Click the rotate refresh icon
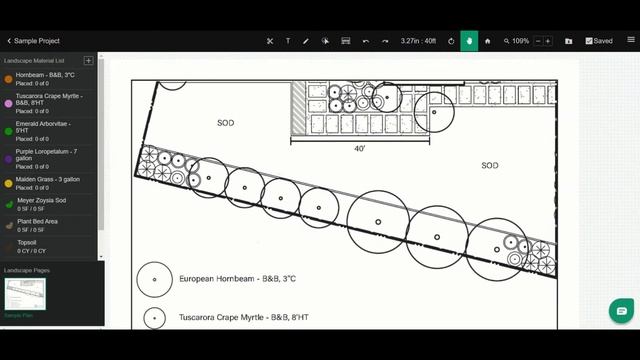Image resolution: width=640 pixels, height=360 pixels. click(x=451, y=41)
